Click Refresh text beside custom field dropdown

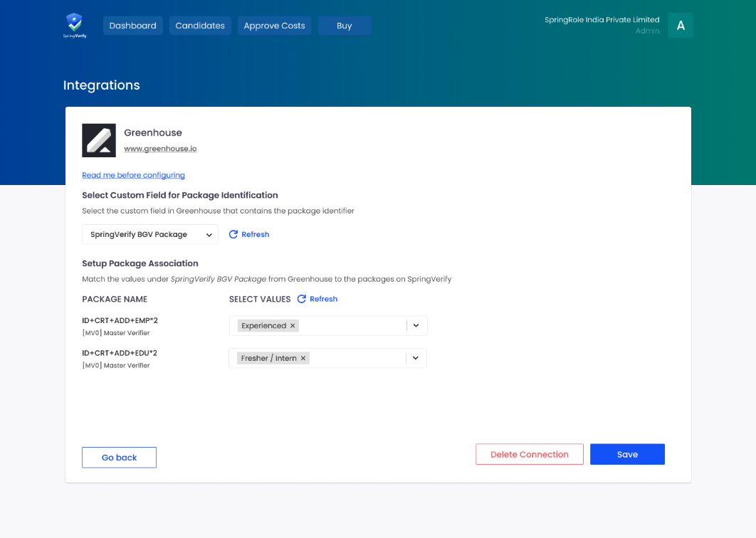tap(256, 234)
